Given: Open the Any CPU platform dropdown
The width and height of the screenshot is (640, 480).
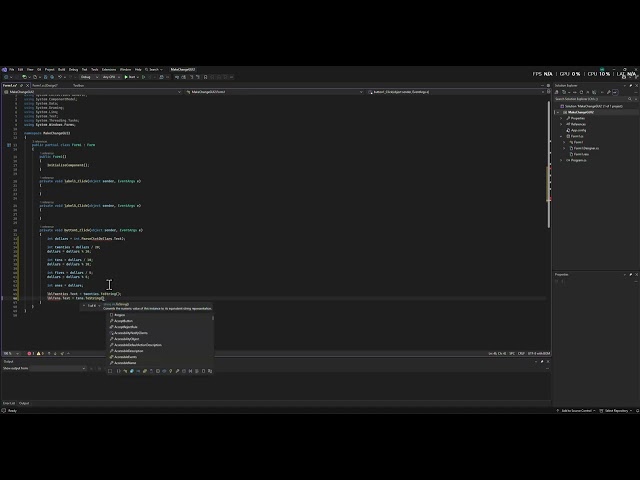Looking at the screenshot, I should click(x=111, y=77).
